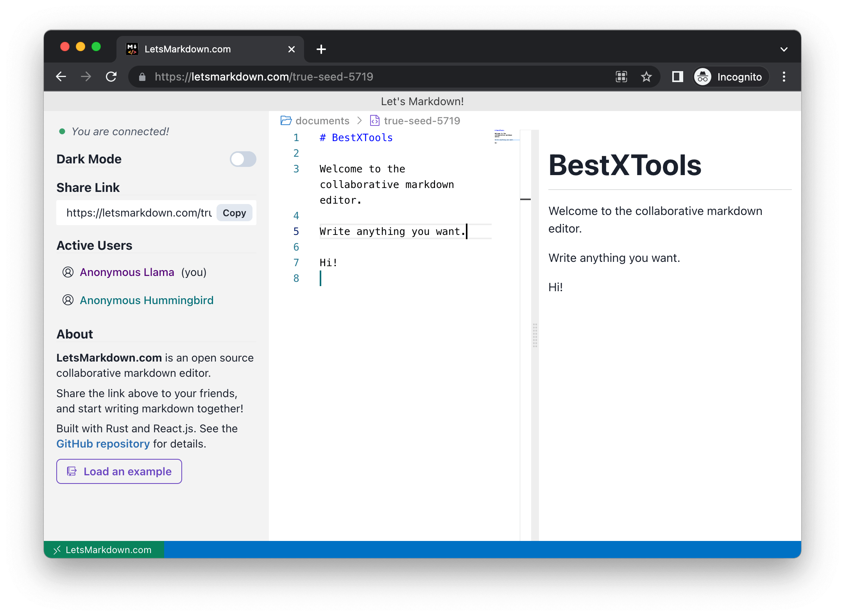Viewport: 845px width, 616px height.
Task: Click the true-seed-5719 file icon
Action: (374, 120)
